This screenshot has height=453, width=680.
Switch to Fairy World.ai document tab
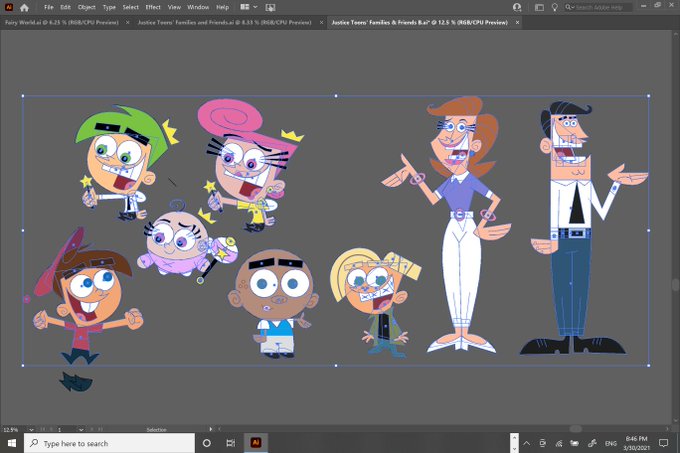(61, 22)
